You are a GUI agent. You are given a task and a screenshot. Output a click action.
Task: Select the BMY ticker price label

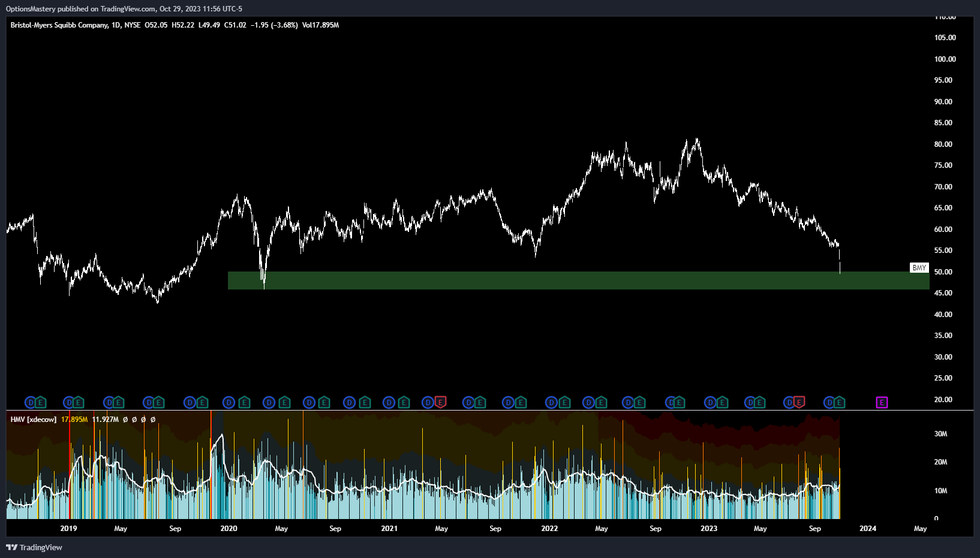[919, 268]
